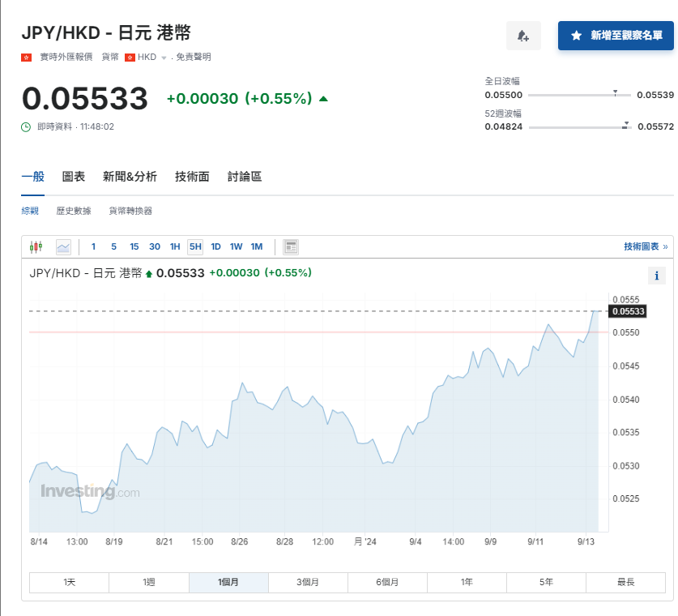Switch chart interval to 1D

coord(214,246)
